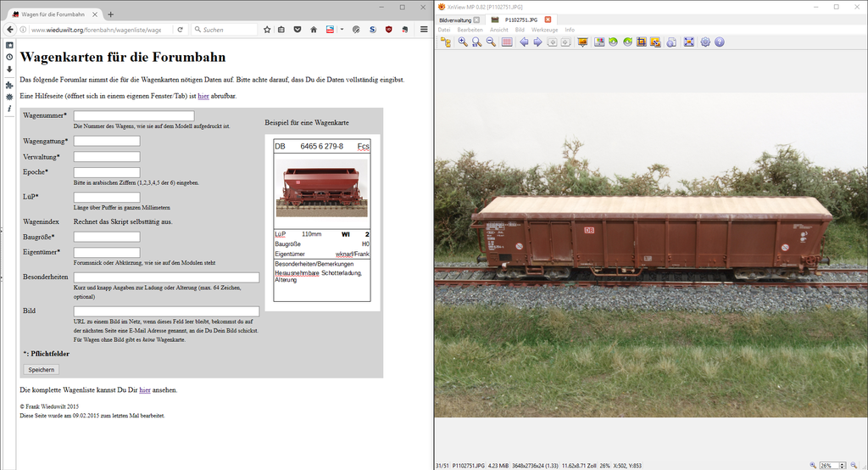The height and width of the screenshot is (470, 868).
Task: Open the downloads sidebar arrow icon
Action: (8, 69)
